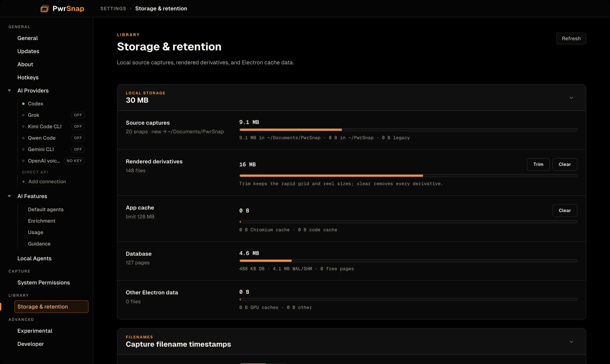
Task: Click the plus icon beside Add connection
Action: pos(24,182)
